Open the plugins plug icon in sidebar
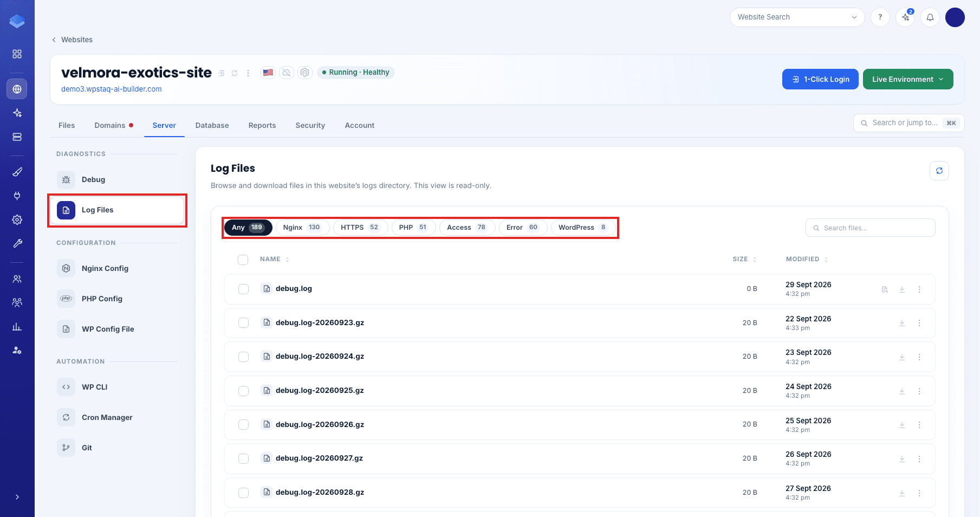Screen dimensions: 980x517 coord(17,196)
